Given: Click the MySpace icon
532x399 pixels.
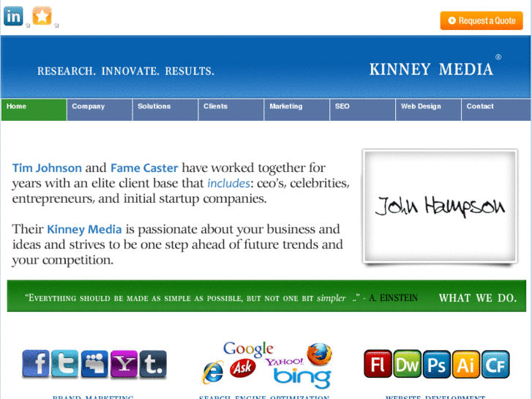Looking at the screenshot, I should pyautogui.click(x=94, y=364).
